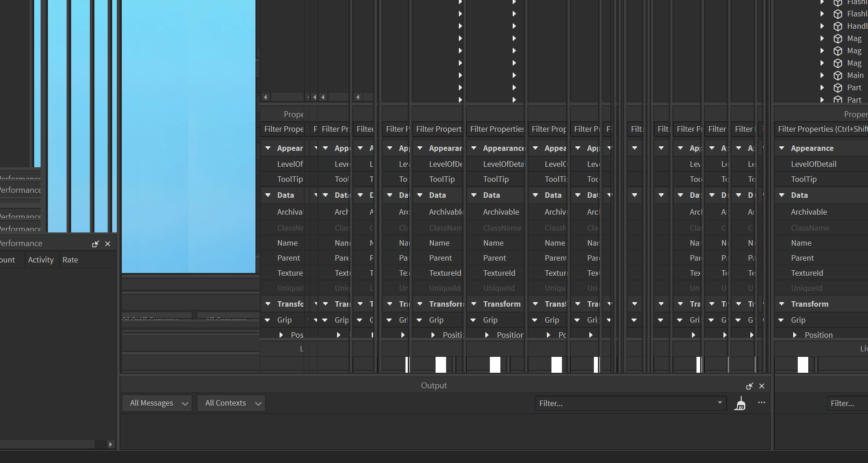Clear the output log with broom icon
This screenshot has height=463, width=868.
pyautogui.click(x=740, y=403)
